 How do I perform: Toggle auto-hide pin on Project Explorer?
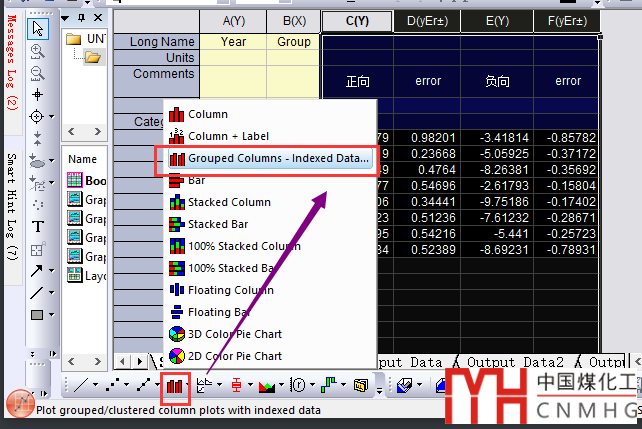81,18
